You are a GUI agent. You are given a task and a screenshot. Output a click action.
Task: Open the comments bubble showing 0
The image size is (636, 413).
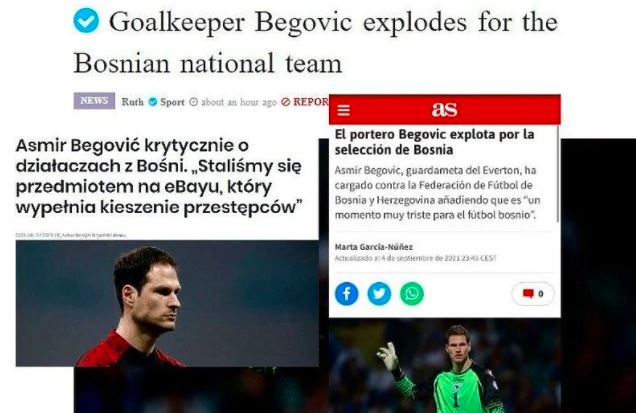coord(533,293)
